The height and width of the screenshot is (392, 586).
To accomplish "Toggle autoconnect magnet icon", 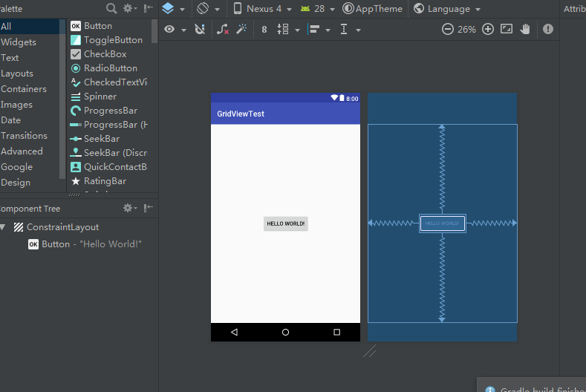I will 200,29.
